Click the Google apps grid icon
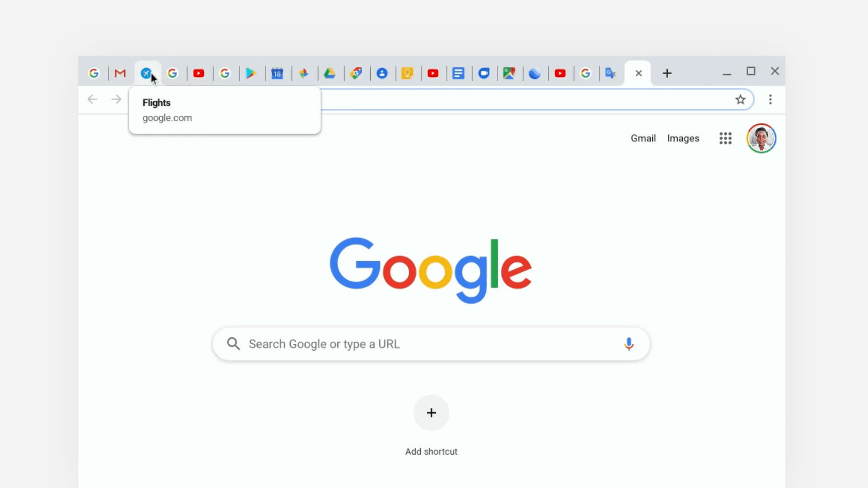This screenshot has height=488, width=868. tap(726, 138)
